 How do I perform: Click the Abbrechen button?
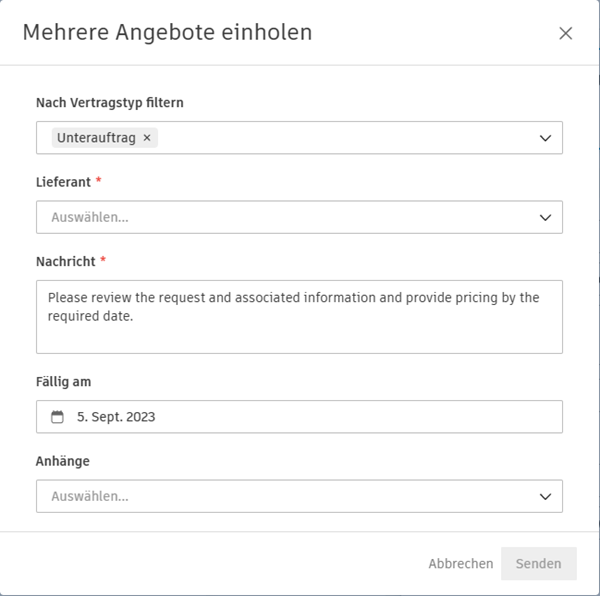coord(461,563)
